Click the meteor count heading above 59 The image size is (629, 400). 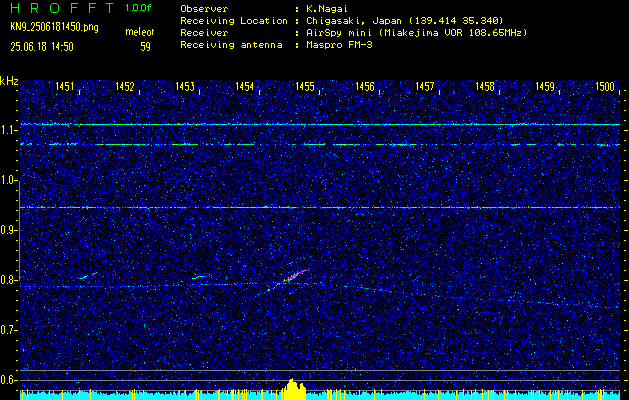[140, 32]
